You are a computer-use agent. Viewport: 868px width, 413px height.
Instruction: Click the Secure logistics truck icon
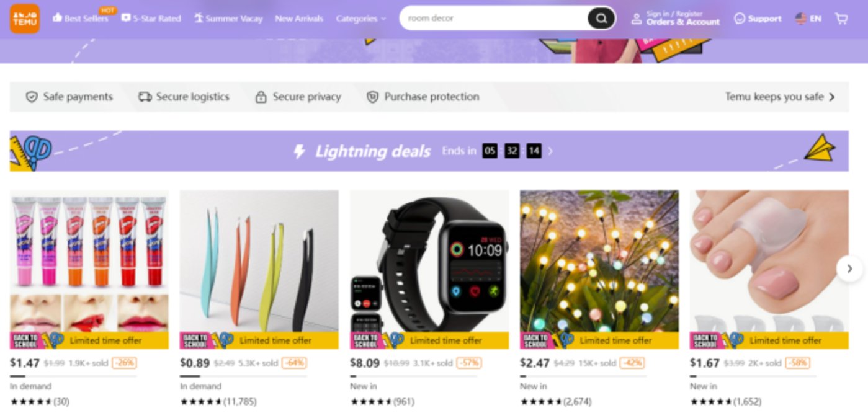[145, 97]
